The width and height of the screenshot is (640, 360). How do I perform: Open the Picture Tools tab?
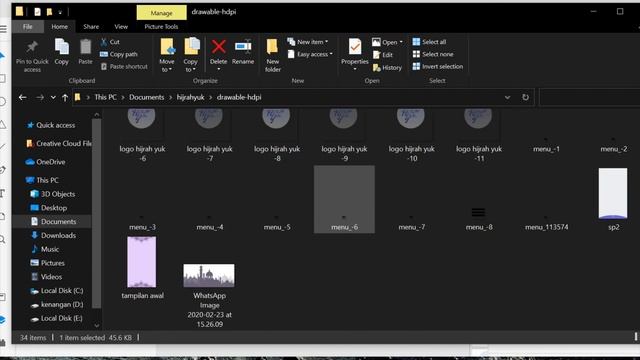click(161, 27)
